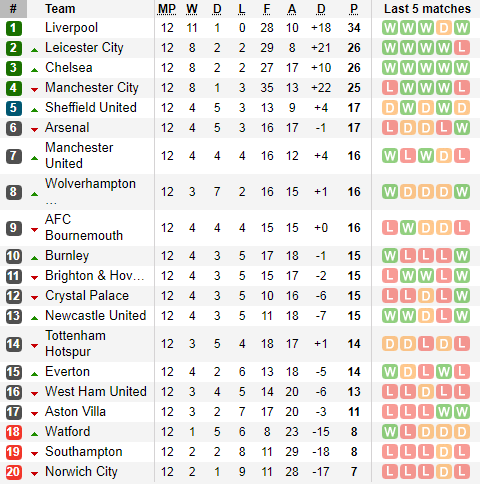Click Liverpool's orange D result in last matches
Screen dimensions: 480x484
tap(444, 28)
